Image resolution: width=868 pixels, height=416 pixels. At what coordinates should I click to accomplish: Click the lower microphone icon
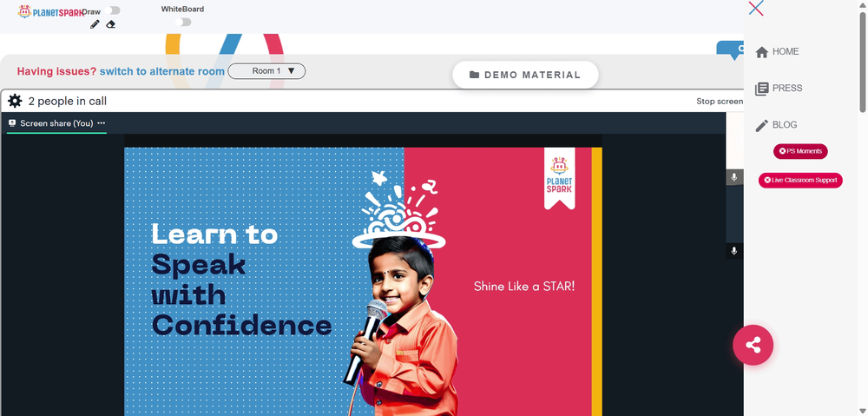point(734,251)
